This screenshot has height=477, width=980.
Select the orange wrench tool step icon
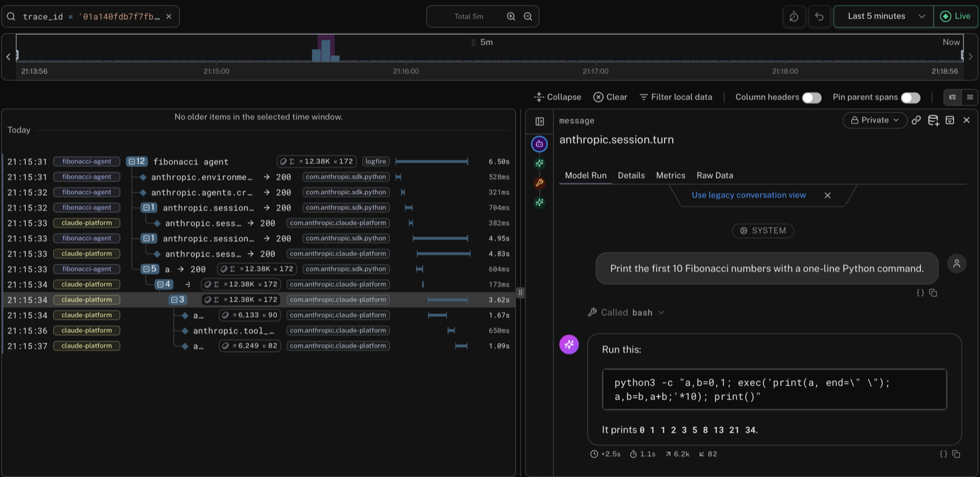pyautogui.click(x=540, y=182)
